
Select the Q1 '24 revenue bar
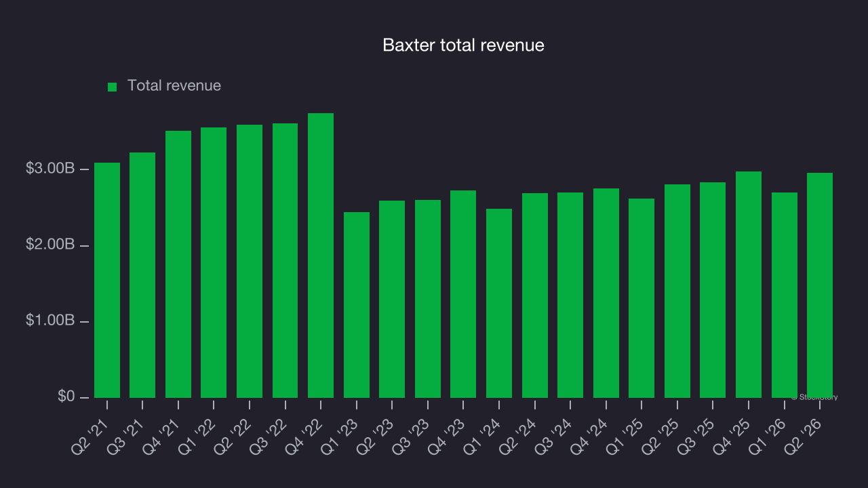[499, 303]
